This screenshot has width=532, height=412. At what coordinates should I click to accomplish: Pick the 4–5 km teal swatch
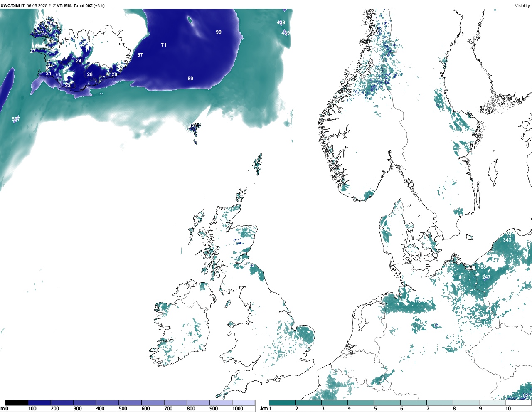point(361,402)
